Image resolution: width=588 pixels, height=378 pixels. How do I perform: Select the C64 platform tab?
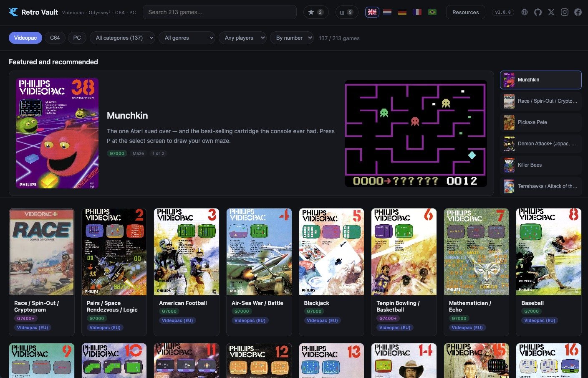coord(55,38)
